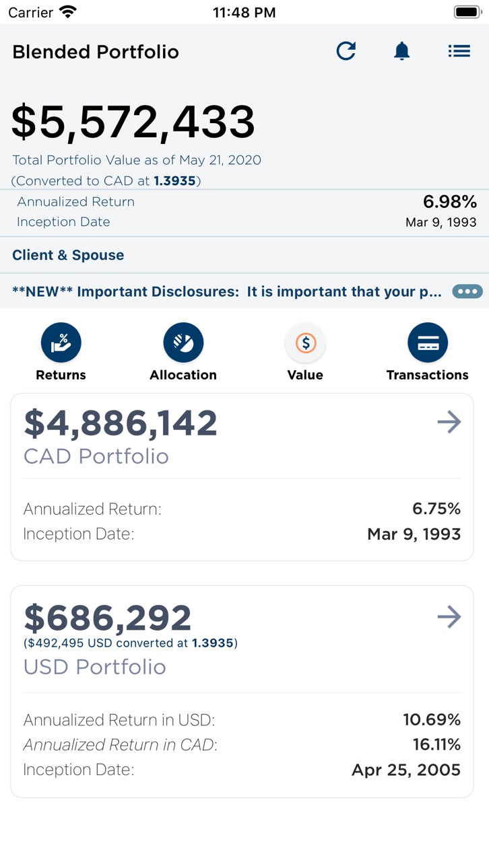Tap the $4,886,142 CAD Portfolio amount
The height and width of the screenshot is (868, 489).
(x=121, y=423)
